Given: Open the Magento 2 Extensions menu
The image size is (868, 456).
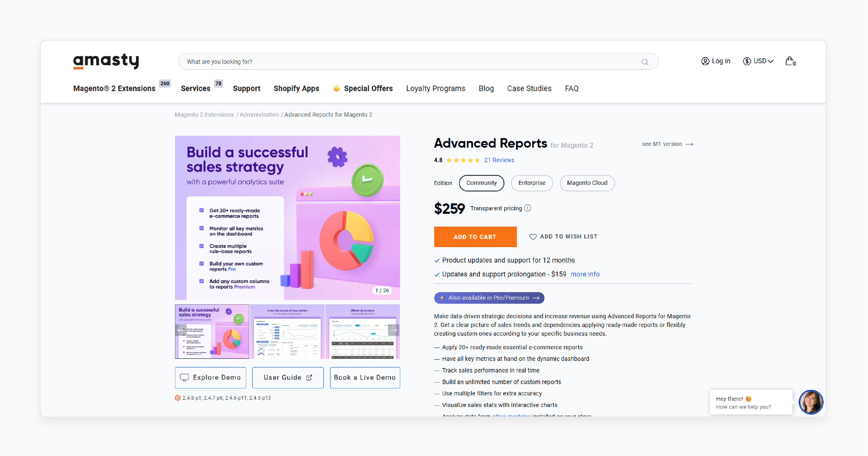Looking at the screenshot, I should click(x=114, y=88).
